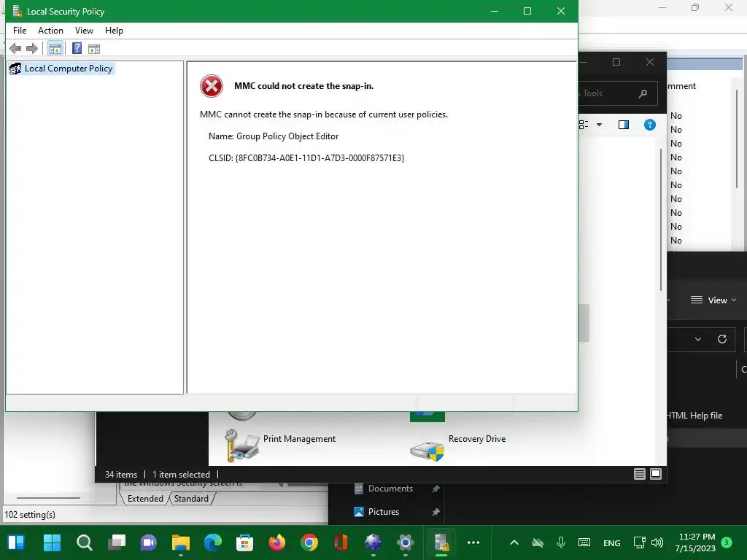Open volume control tray icon
This screenshot has width=747, height=560.
click(657, 542)
